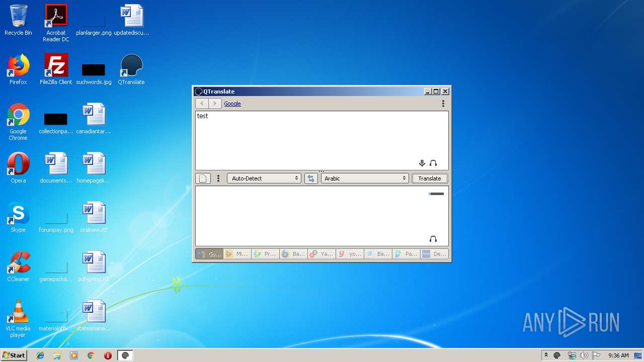Click the Translate button
The height and width of the screenshot is (362, 644).
(x=430, y=178)
